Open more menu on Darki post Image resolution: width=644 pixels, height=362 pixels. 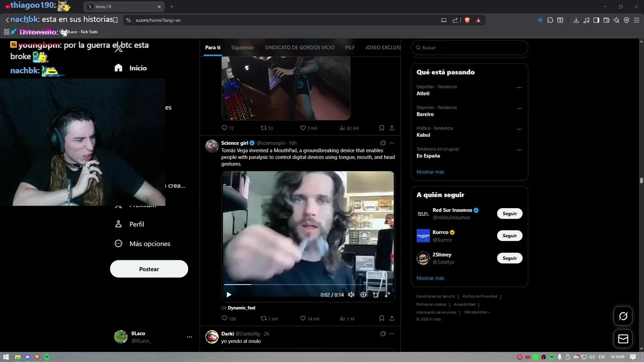click(x=392, y=333)
